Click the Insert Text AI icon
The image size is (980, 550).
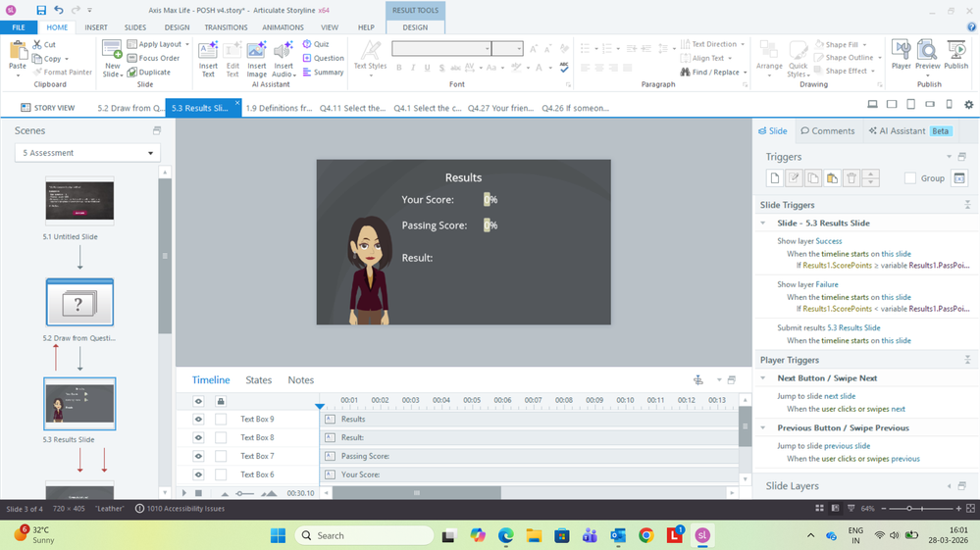click(x=208, y=51)
